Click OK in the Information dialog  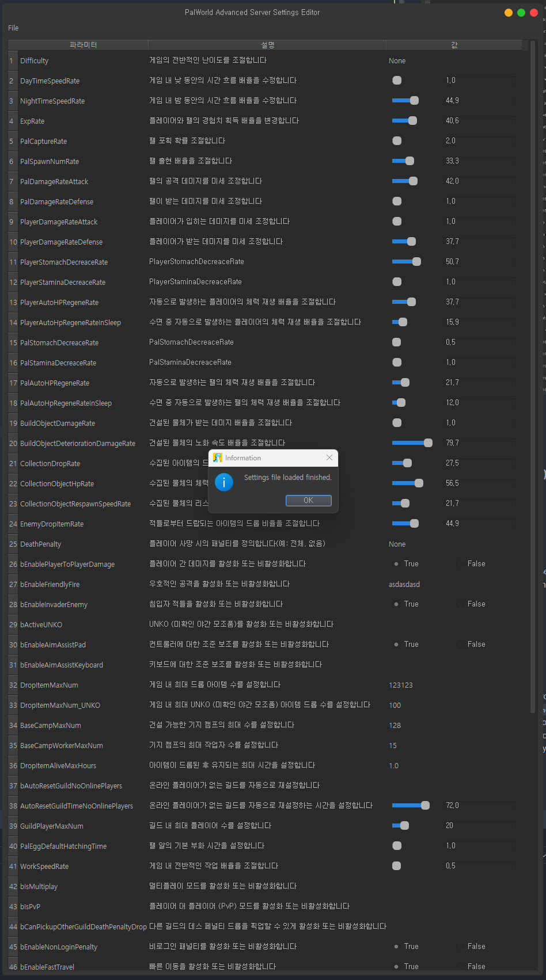pos(308,500)
